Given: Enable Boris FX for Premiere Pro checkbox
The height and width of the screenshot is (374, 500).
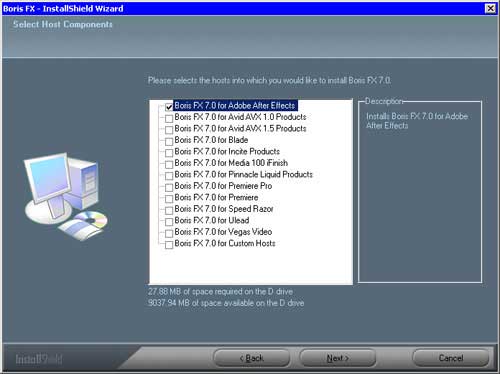Looking at the screenshot, I should 169,187.
